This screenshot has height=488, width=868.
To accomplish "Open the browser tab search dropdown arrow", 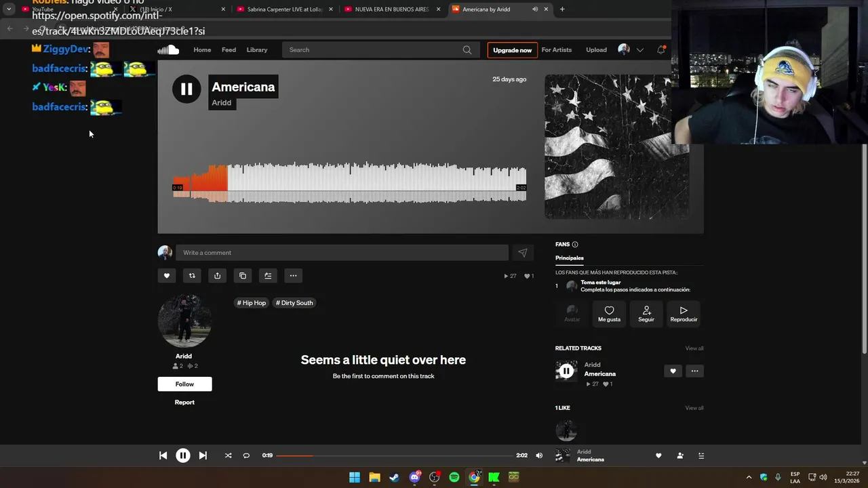I will (9, 9).
